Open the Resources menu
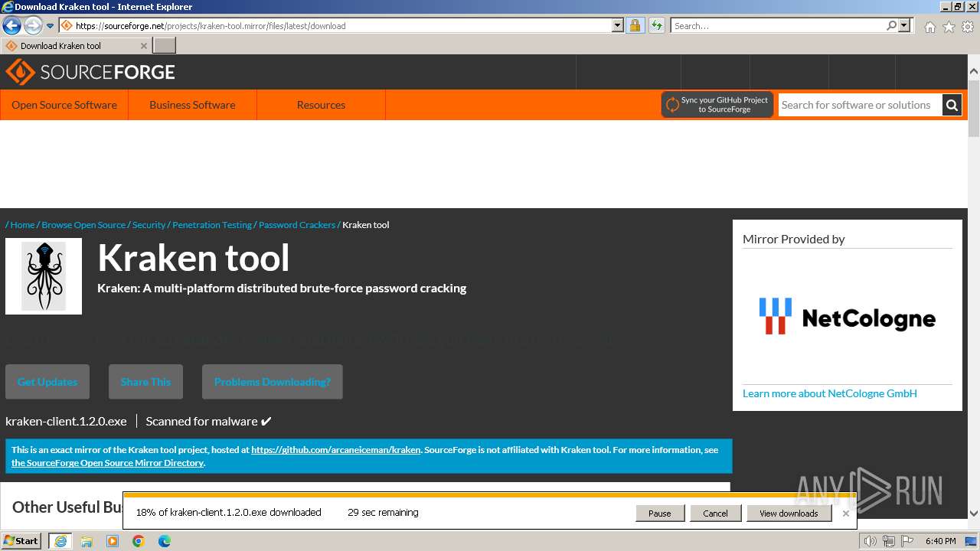The image size is (980, 551). click(x=321, y=105)
